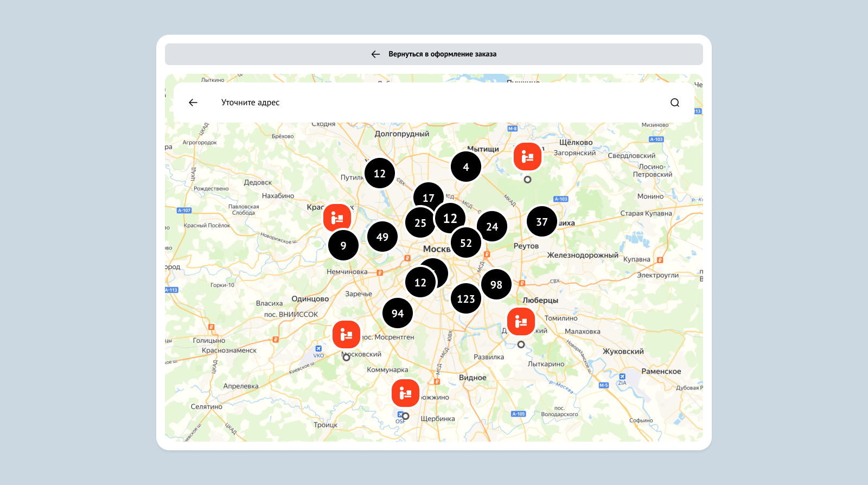This screenshot has width=868, height=485.
Task: Click the search magnifier icon
Action: tap(674, 103)
